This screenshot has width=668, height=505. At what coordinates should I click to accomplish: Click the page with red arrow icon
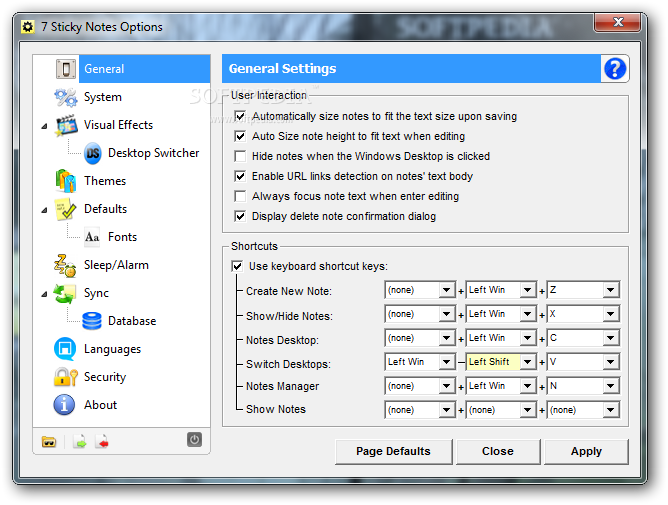pyautogui.click(x=102, y=442)
